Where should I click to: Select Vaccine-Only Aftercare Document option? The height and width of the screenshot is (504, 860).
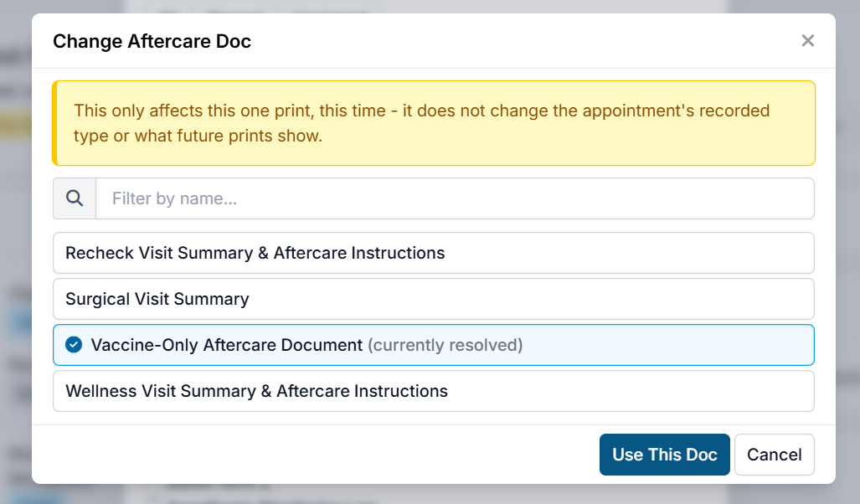pyautogui.click(x=433, y=345)
